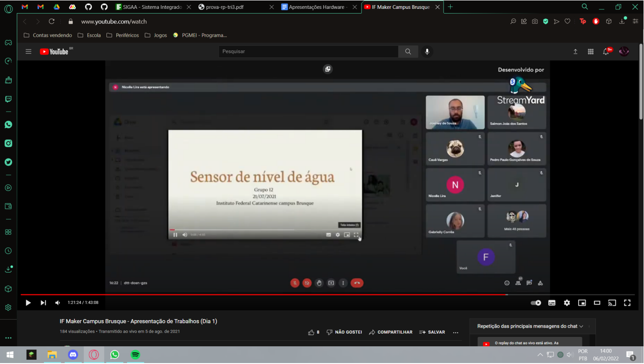Open Instagram in Opera sidebar

pyautogui.click(x=8, y=143)
